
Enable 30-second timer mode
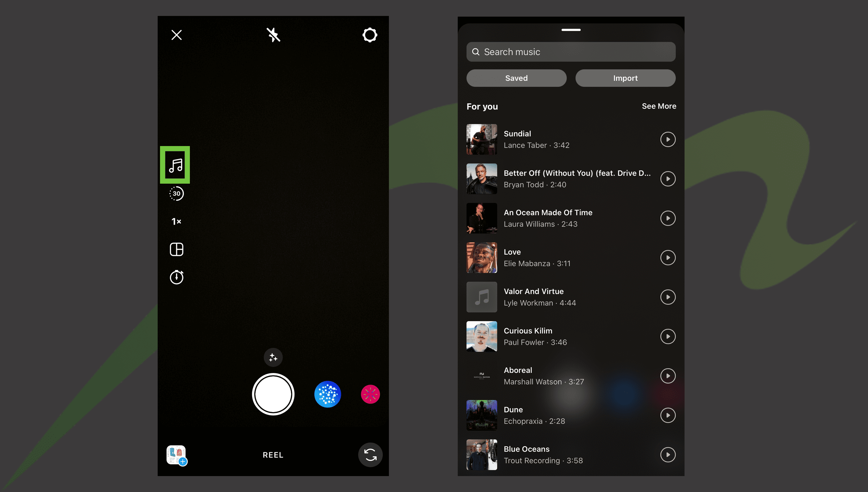coord(176,193)
